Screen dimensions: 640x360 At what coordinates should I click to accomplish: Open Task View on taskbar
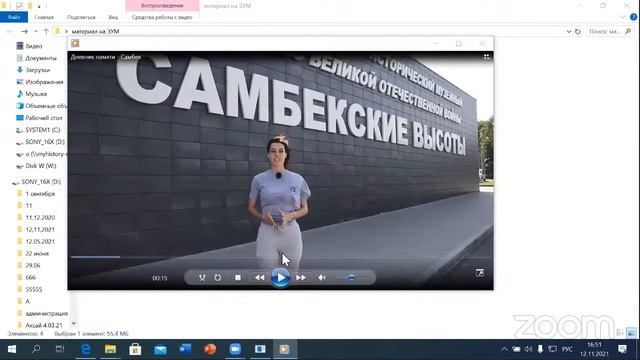tap(60, 349)
